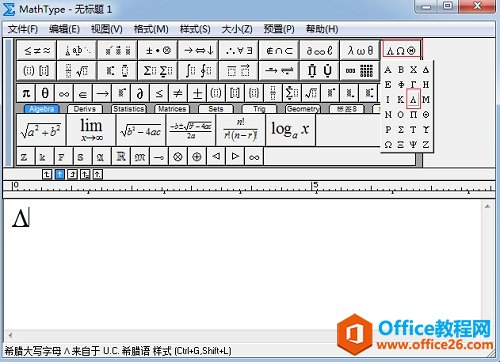This screenshot has height=362, width=500.
Task: Insert the circled plus symbol ⊕
Action: click(x=197, y=156)
